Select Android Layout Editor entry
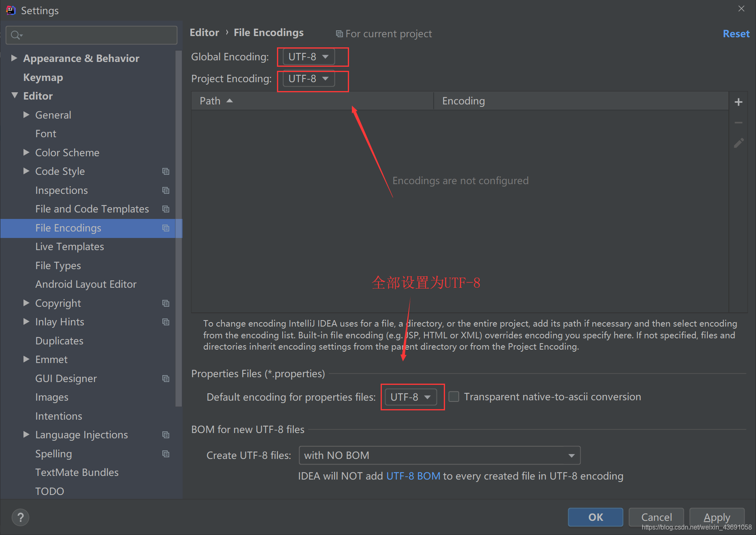The height and width of the screenshot is (535, 756). point(86,284)
